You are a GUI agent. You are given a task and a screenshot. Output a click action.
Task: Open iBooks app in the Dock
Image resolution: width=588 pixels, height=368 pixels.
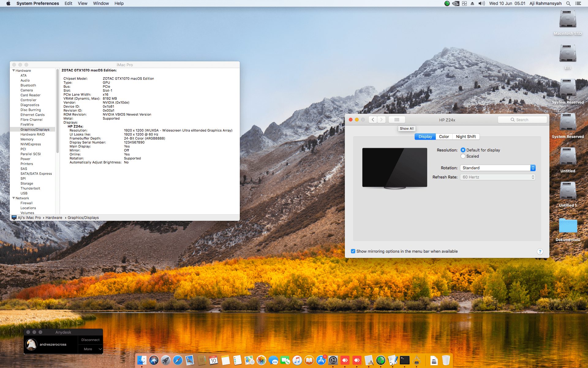point(309,360)
